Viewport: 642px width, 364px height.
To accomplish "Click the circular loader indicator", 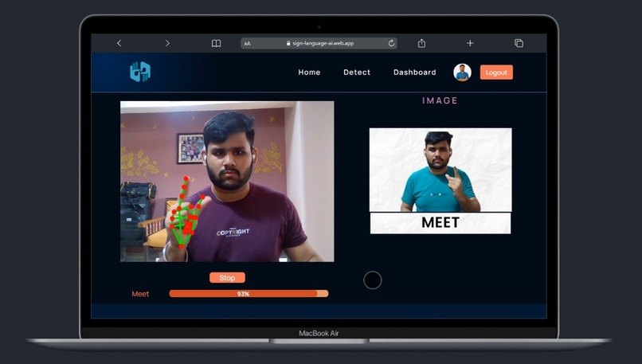I will pyautogui.click(x=373, y=280).
